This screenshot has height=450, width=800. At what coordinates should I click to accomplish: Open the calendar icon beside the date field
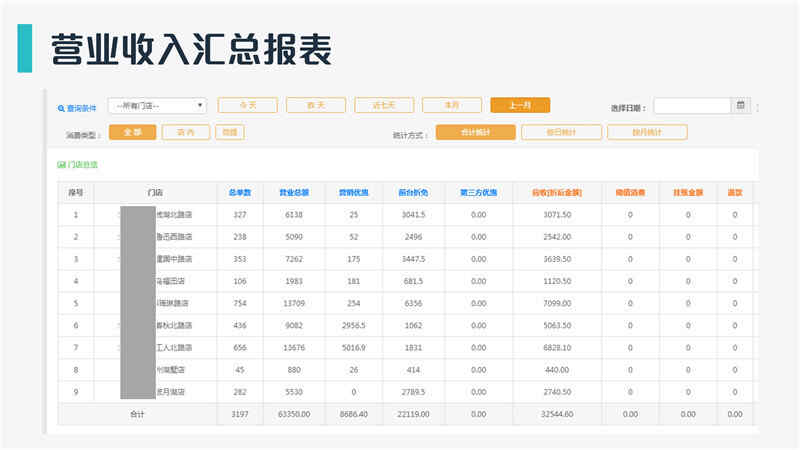(x=741, y=105)
